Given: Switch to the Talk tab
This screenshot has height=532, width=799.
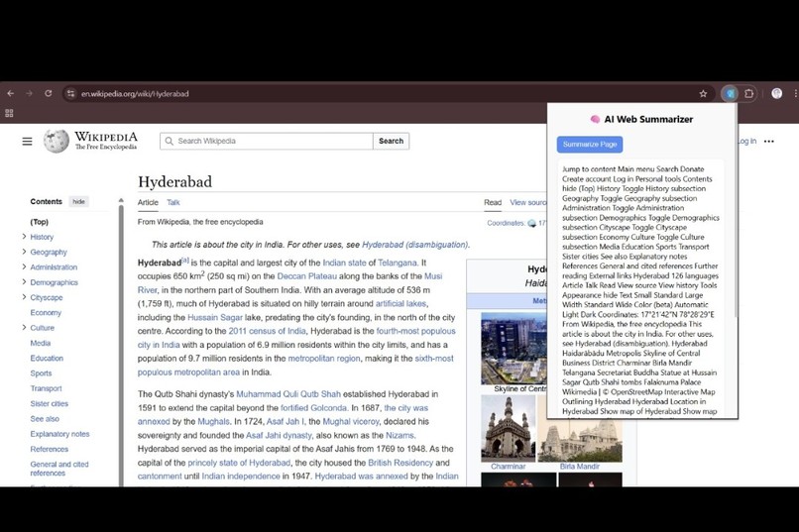Looking at the screenshot, I should tap(173, 202).
